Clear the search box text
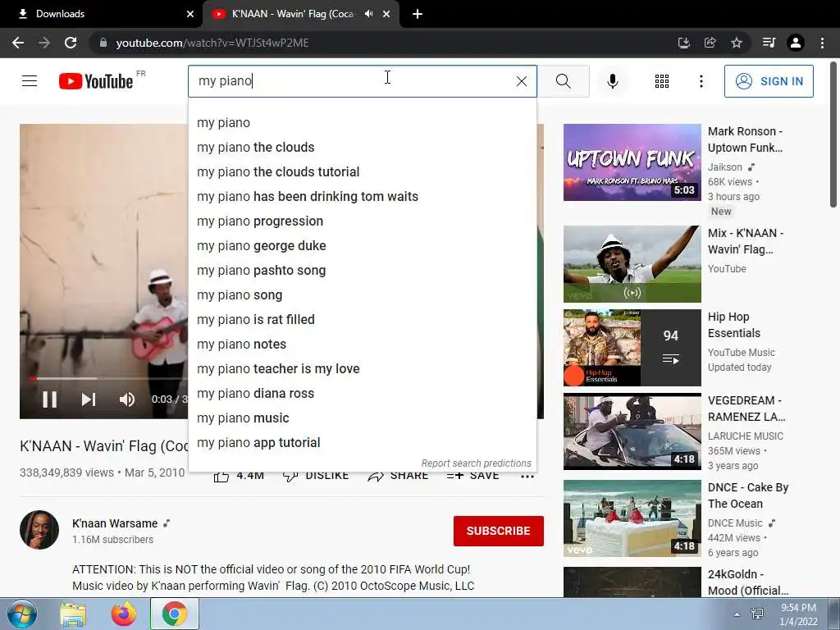The image size is (840, 630). pos(521,81)
